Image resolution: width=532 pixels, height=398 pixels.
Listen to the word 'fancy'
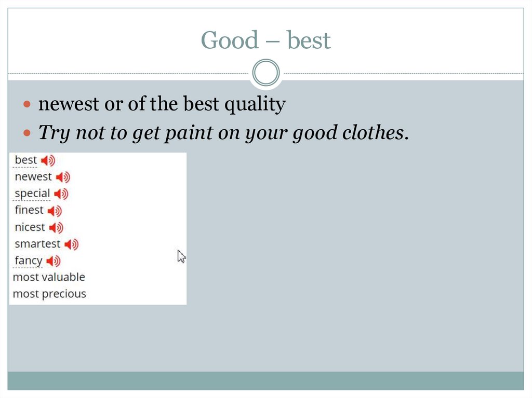[54, 260]
